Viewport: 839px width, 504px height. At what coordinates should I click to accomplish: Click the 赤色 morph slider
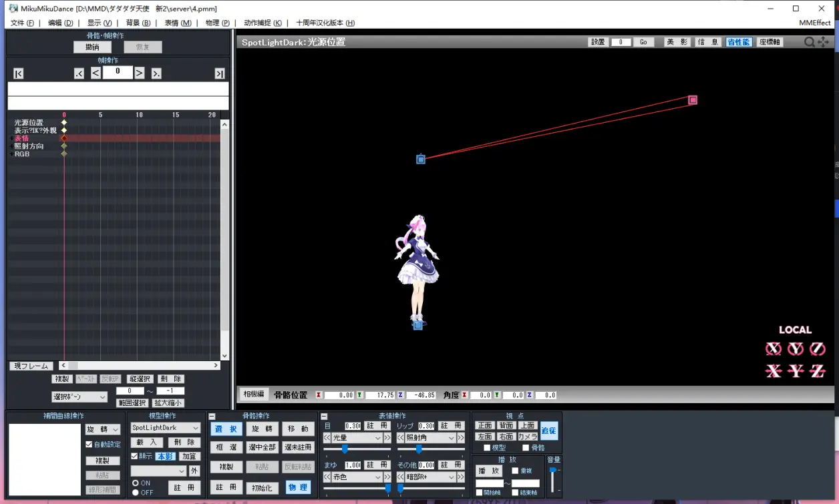pyautogui.click(x=357, y=488)
